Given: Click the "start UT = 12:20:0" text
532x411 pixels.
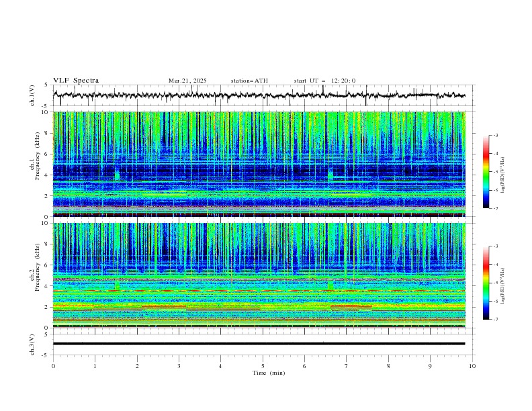Looking at the screenshot, I should (x=324, y=81).
